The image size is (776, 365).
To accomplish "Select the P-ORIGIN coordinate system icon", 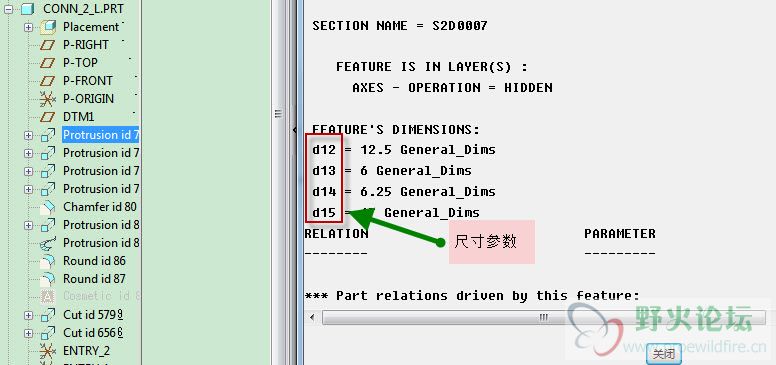I will point(48,99).
